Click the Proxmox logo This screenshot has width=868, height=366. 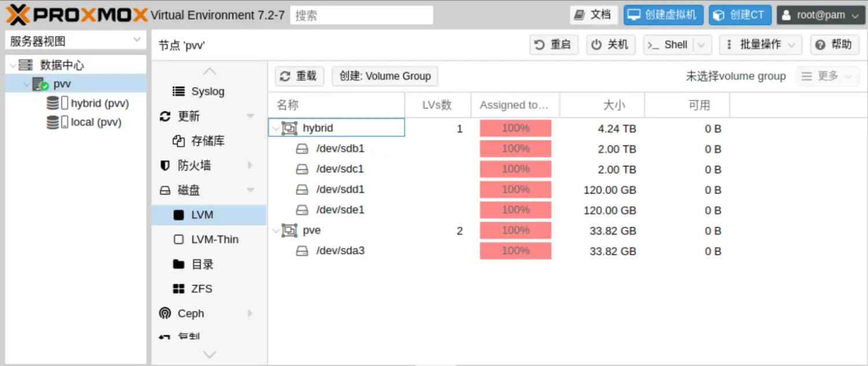(x=76, y=15)
